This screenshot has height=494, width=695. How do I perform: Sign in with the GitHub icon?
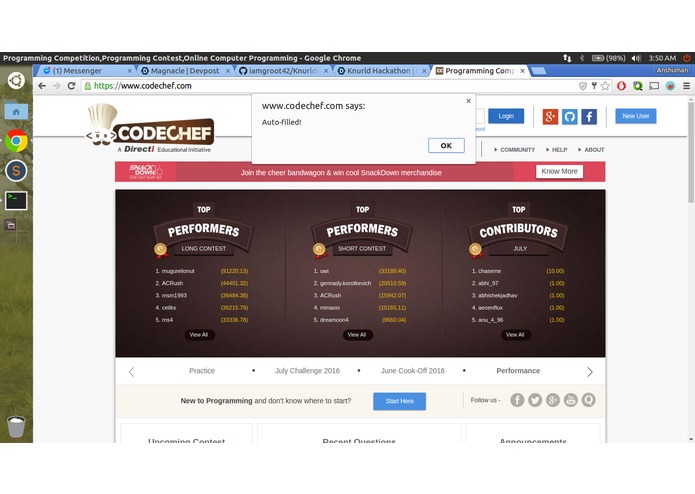click(x=570, y=117)
